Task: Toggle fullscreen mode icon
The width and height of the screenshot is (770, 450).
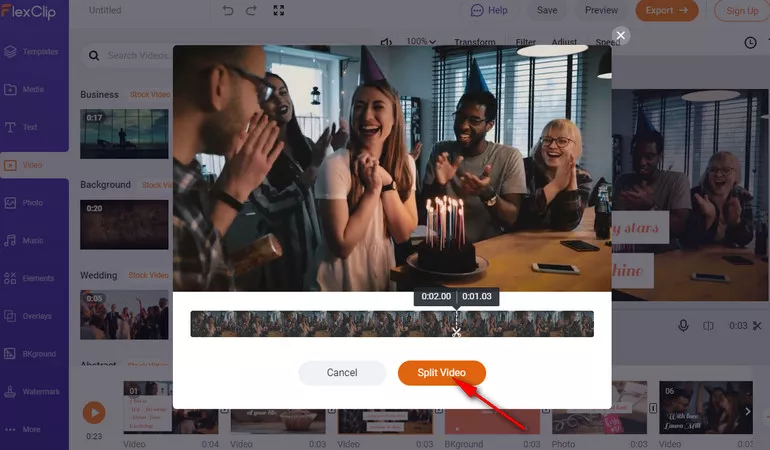Action: tap(278, 10)
